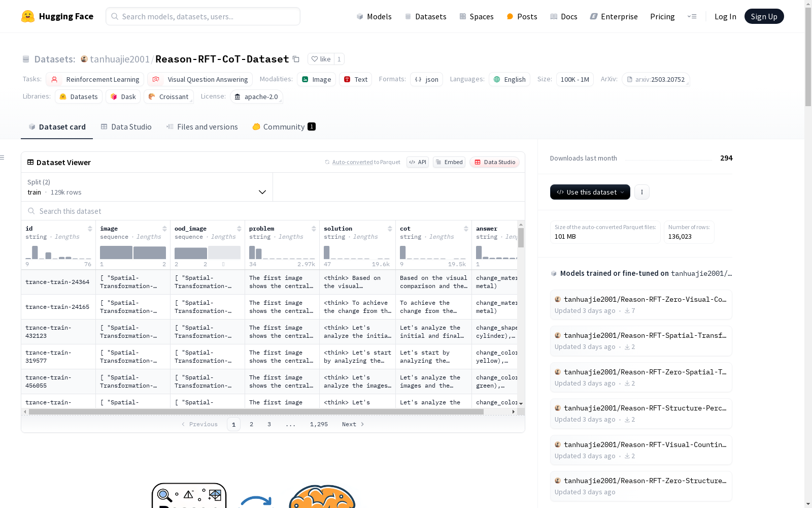Focus the Search this dataset field

273,211
